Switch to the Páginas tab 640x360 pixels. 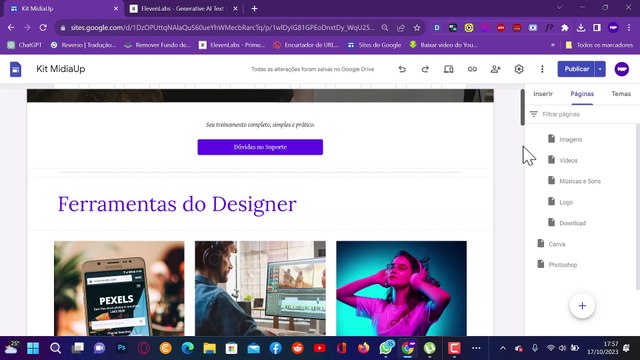click(x=582, y=94)
